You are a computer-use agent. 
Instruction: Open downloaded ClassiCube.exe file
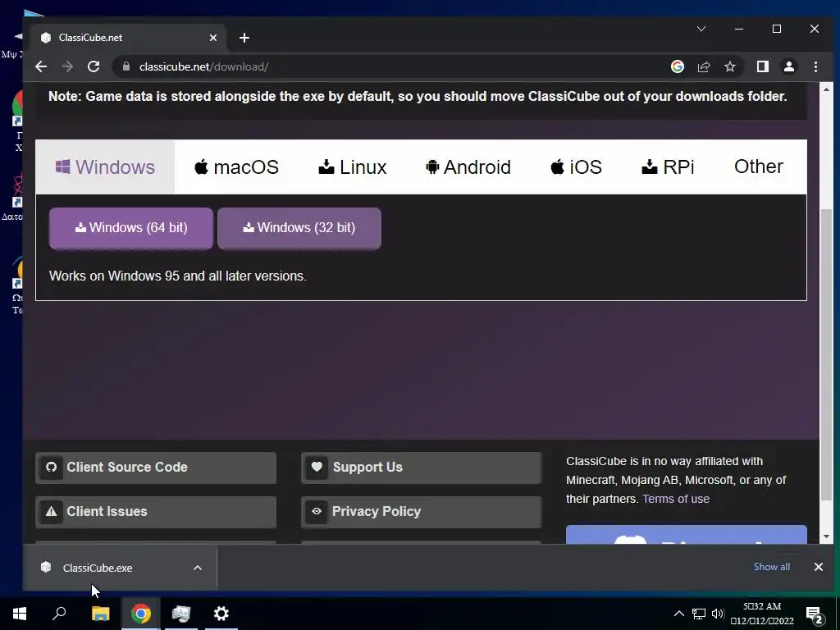[x=98, y=568]
